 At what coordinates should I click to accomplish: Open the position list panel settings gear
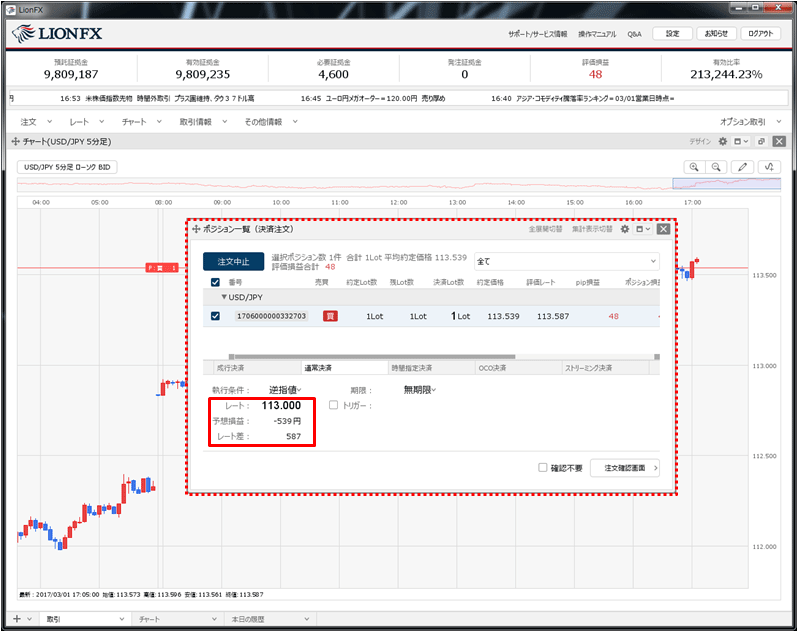(625, 229)
